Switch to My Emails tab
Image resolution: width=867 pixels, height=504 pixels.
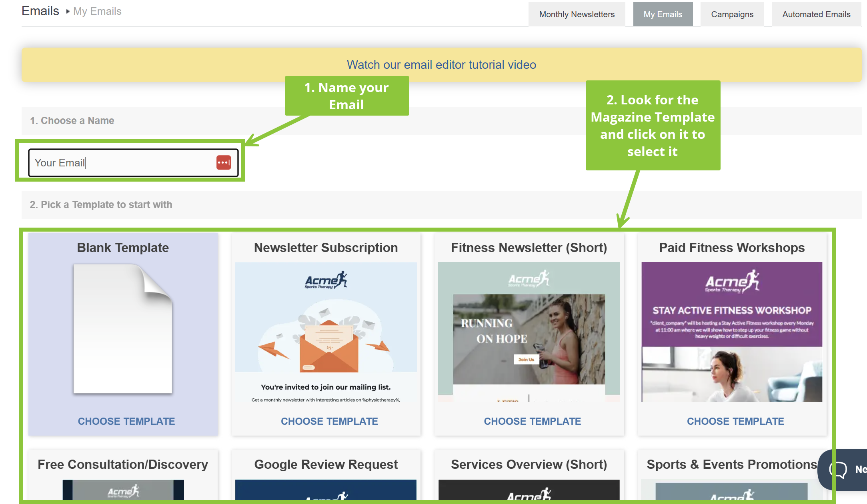663,14
